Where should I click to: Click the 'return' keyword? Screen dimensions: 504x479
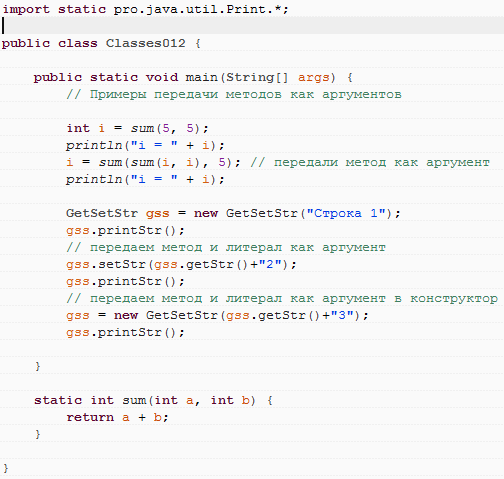(90, 417)
